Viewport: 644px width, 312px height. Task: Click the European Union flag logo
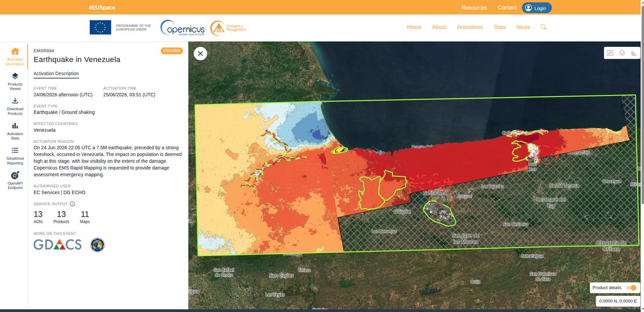pos(100,27)
